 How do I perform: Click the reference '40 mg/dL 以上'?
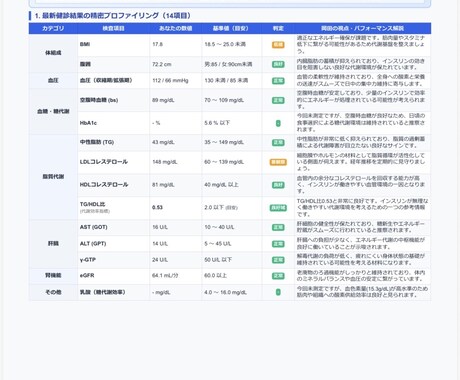pos(221,185)
